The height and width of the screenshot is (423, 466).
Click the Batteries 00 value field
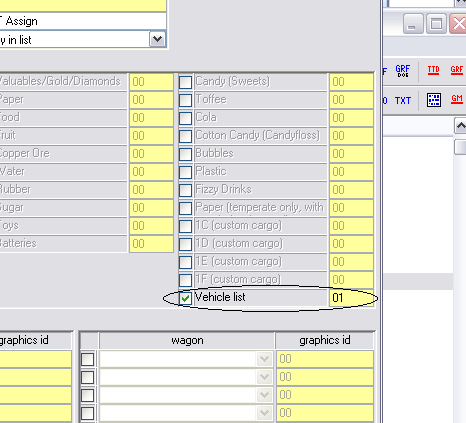point(151,244)
